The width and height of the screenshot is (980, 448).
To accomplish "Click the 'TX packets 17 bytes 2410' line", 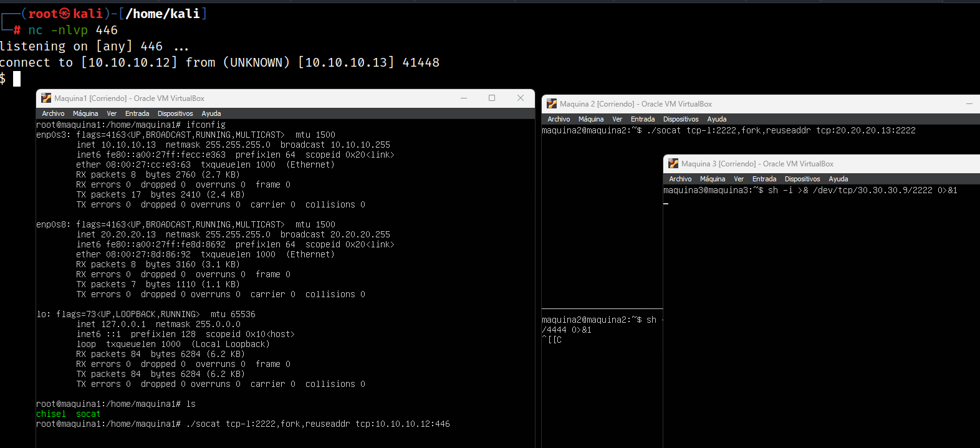I will point(161,194).
